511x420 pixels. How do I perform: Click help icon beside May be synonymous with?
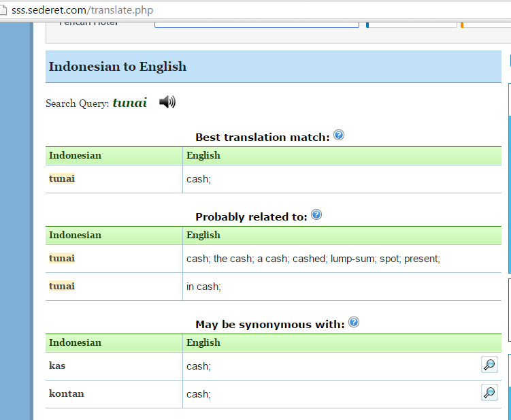(353, 323)
